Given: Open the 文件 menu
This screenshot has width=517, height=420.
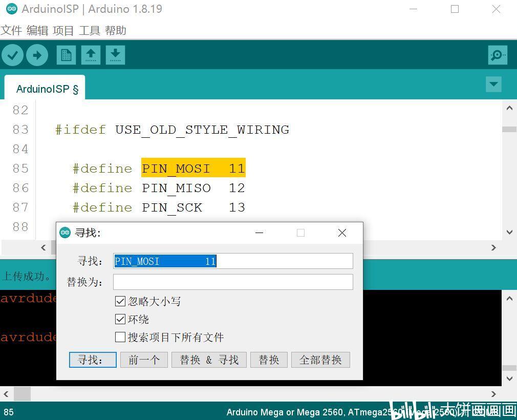Looking at the screenshot, I should click(11, 31).
